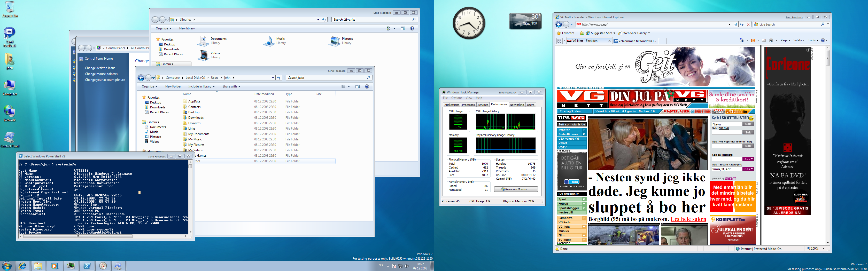
Task: Open the Start menu orb
Action: (7, 266)
